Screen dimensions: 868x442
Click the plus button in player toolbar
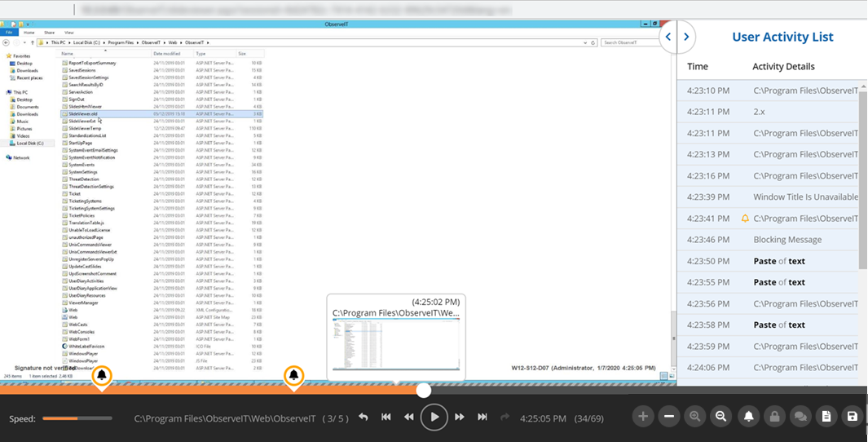pos(643,417)
